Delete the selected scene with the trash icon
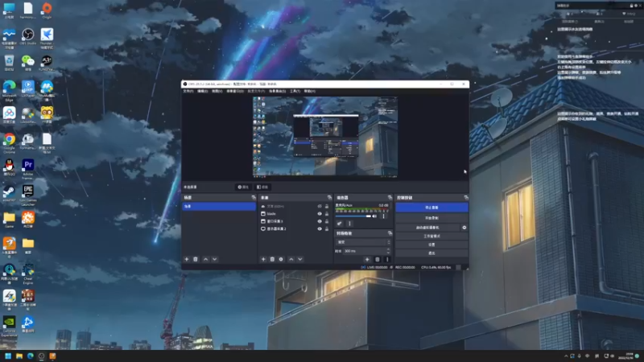Image resolution: width=644 pixels, height=362 pixels. pos(196,259)
